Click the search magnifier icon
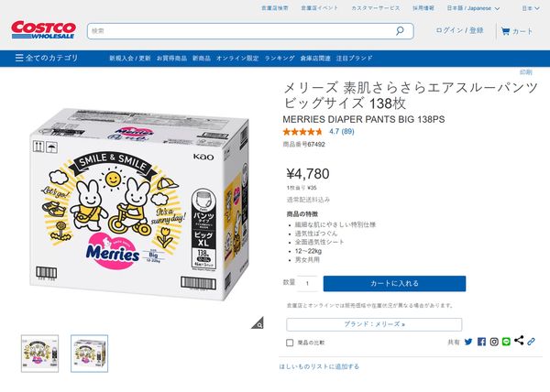 coord(400,30)
